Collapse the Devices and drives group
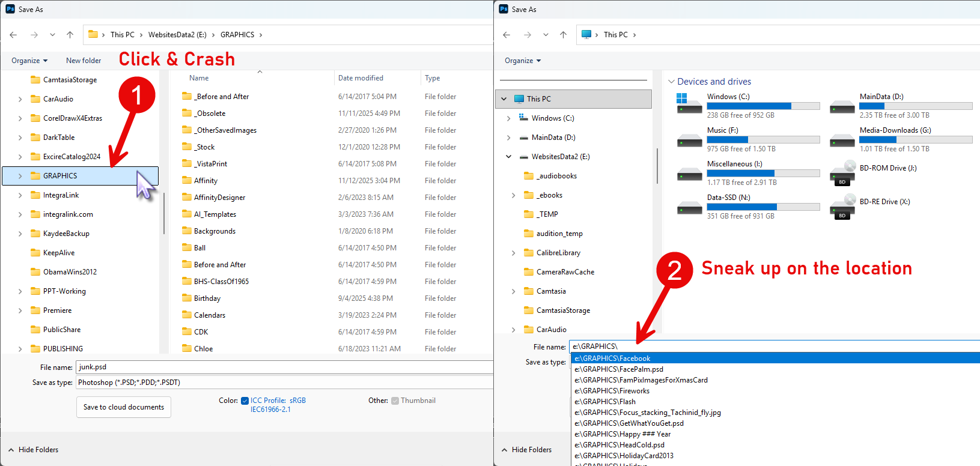The height and width of the screenshot is (466, 980). (671, 82)
